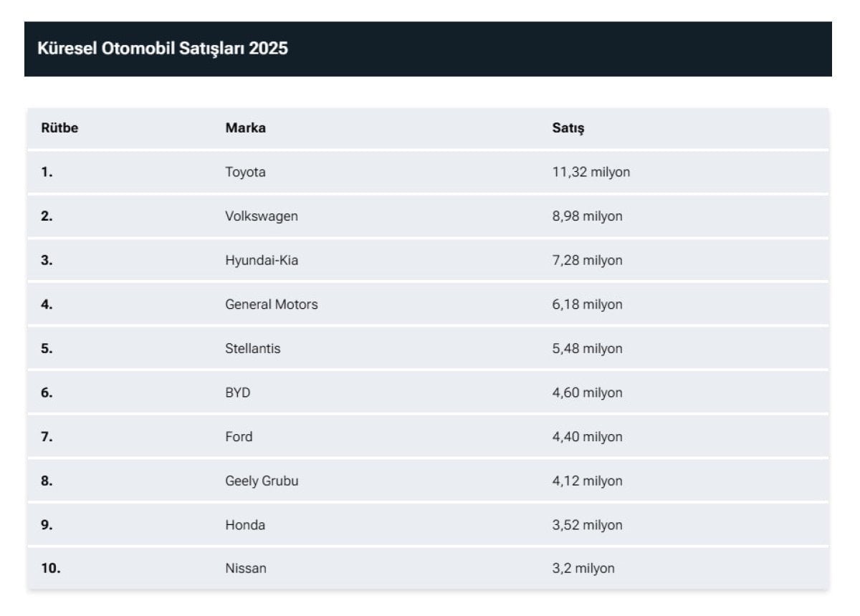Select the 3,2 milyon sales figure
The width and height of the screenshot is (860, 616).
583,569
